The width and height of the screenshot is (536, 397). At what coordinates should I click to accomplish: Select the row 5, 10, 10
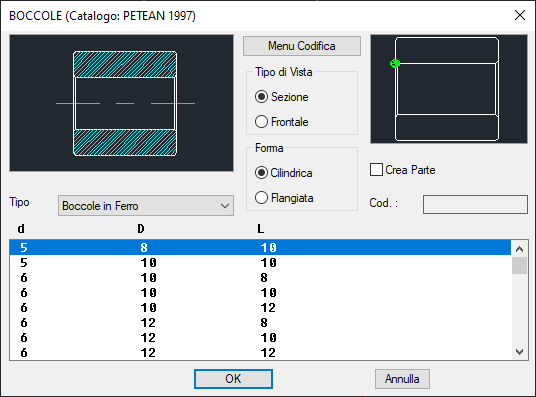pyautogui.click(x=260, y=263)
